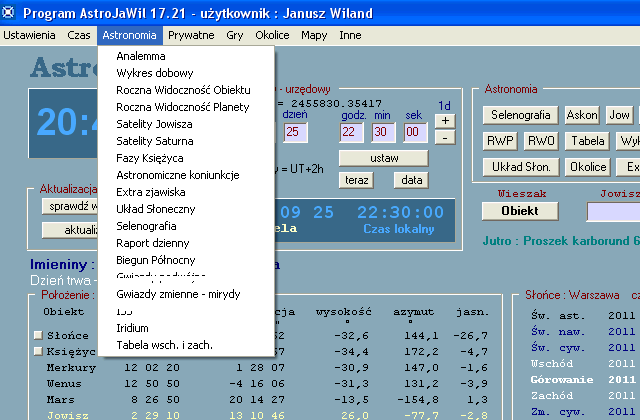Click the AstroJaWil title bar application icon
This screenshot has height=420, width=640.
(8, 13)
